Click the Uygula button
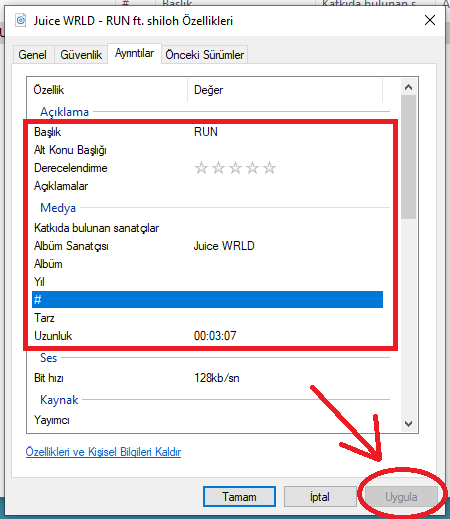Viewport: 450px width, 519px height. (401, 496)
